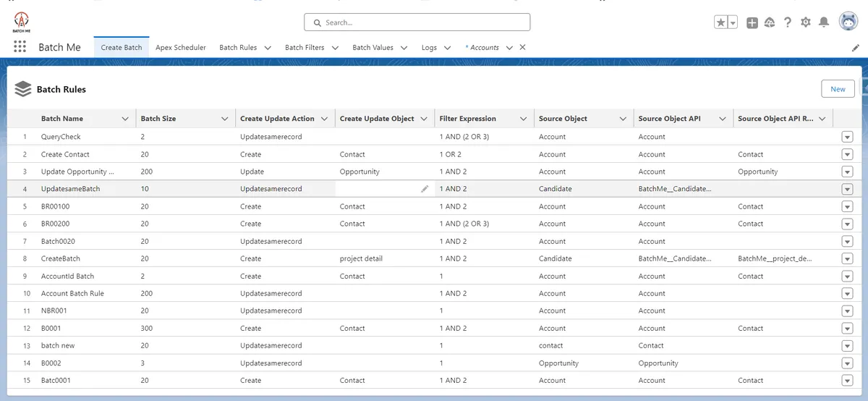Open row actions for BR00100
Image resolution: width=868 pixels, height=401 pixels.
(x=847, y=206)
